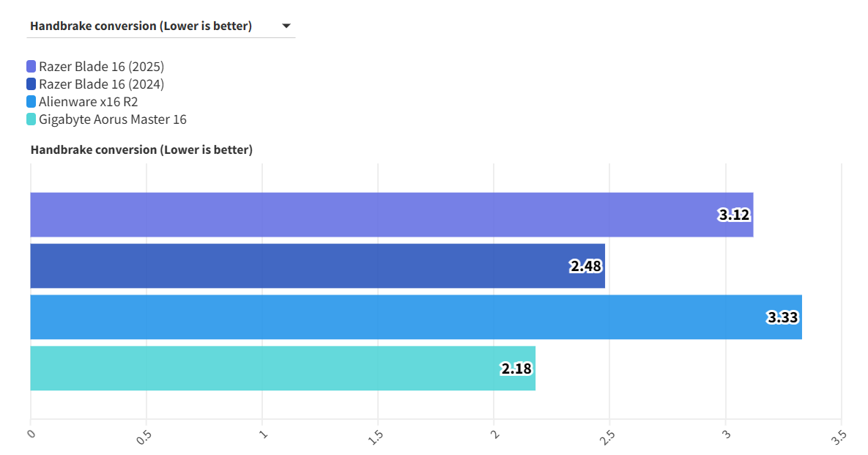Click the 3.33 value label
This screenshot has height=455, width=868.
(x=782, y=318)
